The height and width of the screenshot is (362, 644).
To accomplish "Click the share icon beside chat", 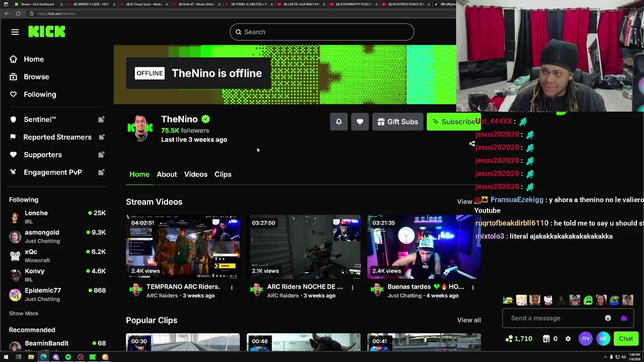I will (x=472, y=144).
